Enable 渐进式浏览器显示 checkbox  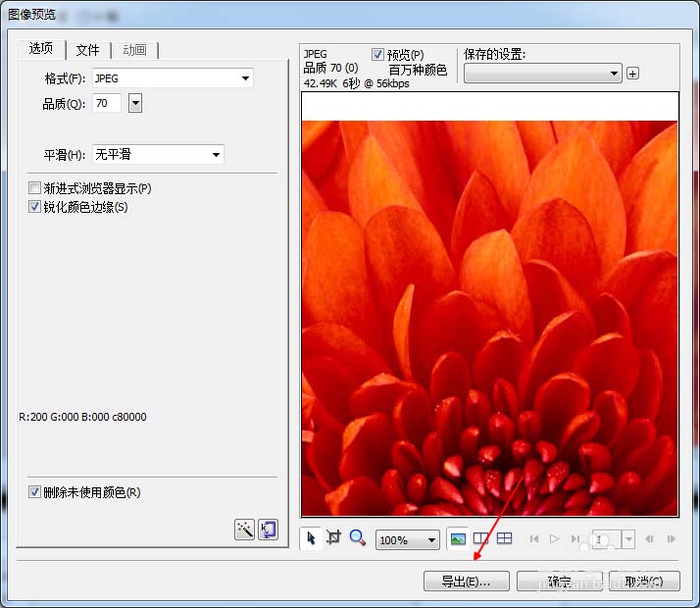35,188
